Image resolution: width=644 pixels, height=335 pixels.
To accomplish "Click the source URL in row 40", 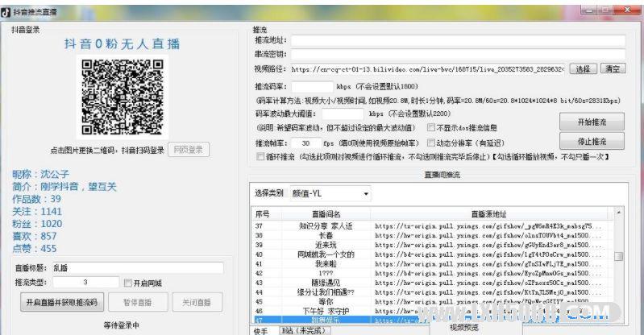I will pos(488,254).
